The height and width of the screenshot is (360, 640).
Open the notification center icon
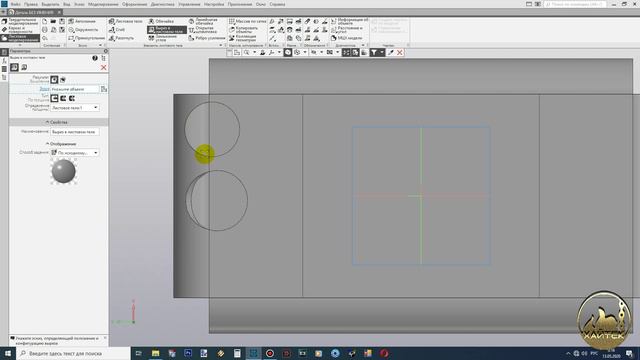(629, 353)
